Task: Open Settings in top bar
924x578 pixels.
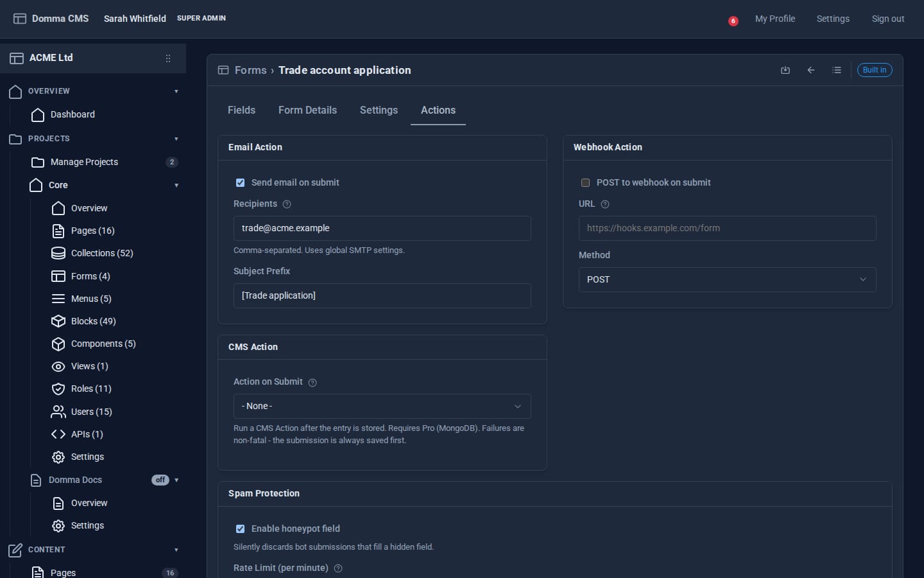Action: point(833,19)
